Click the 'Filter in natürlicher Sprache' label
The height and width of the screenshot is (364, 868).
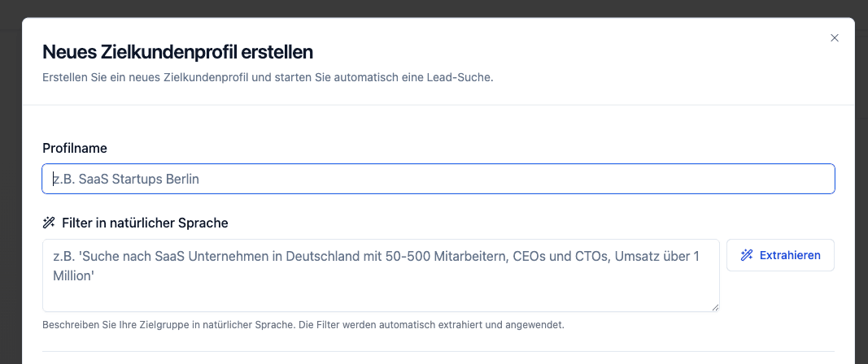click(145, 223)
